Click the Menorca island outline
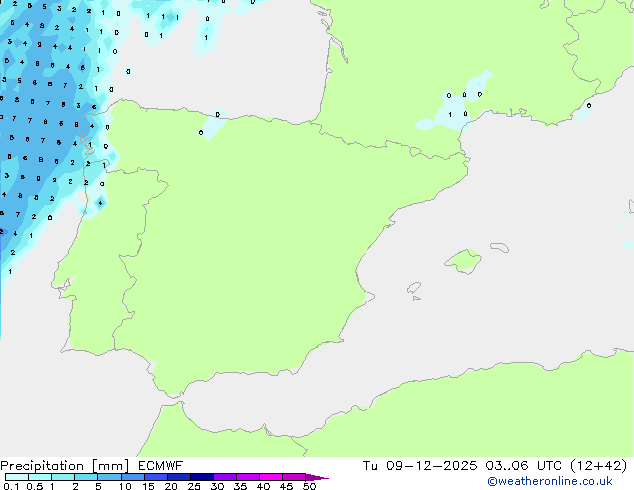The image size is (634, 490). (x=500, y=247)
